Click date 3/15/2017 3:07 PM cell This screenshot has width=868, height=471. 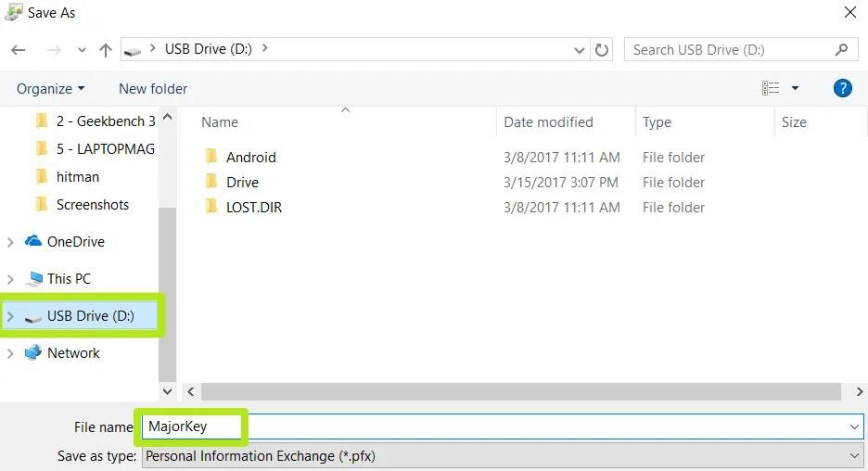point(561,182)
